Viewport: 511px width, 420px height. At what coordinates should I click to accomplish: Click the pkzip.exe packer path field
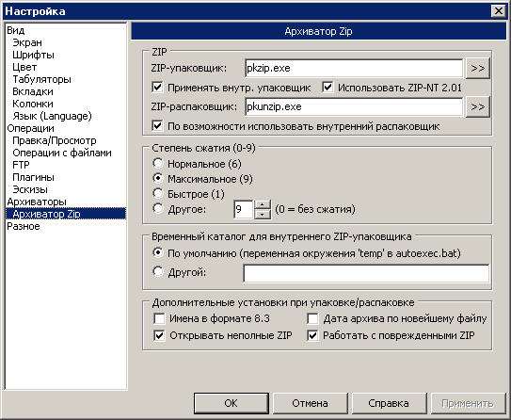(x=354, y=68)
